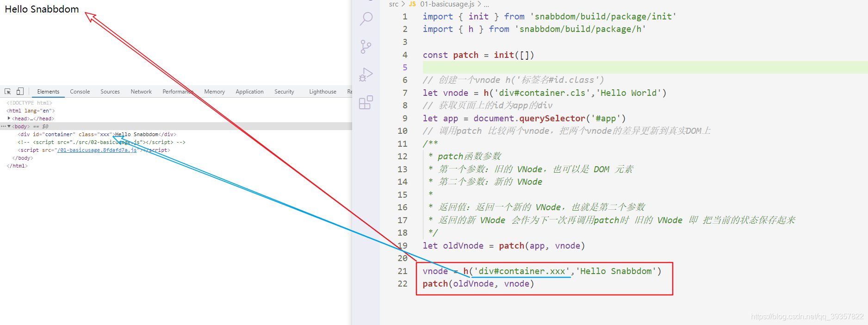Click breadcrumb chevron after 01-basicusage.js
Image resolution: width=868 pixels, height=325 pixels.
[479, 4]
